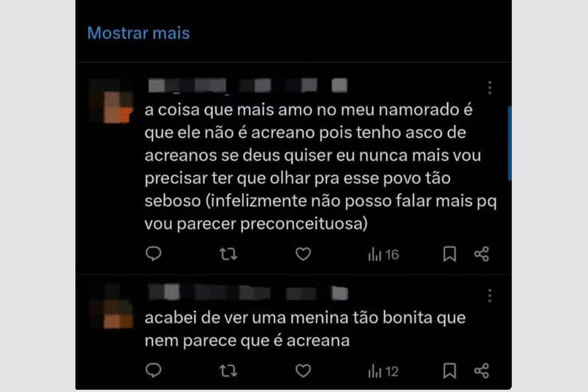Click the blurred username on first tweet

pyautogui.click(x=248, y=86)
